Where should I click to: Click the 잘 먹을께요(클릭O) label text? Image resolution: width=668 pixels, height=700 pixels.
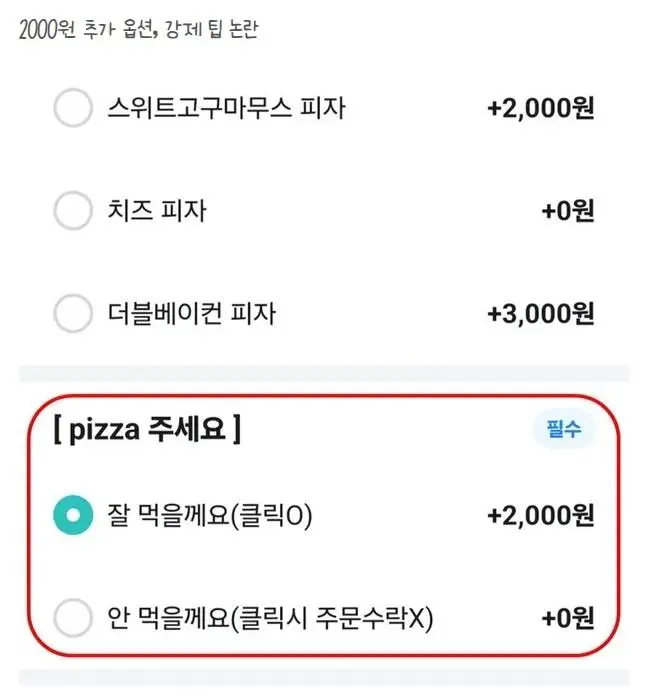click(210, 516)
